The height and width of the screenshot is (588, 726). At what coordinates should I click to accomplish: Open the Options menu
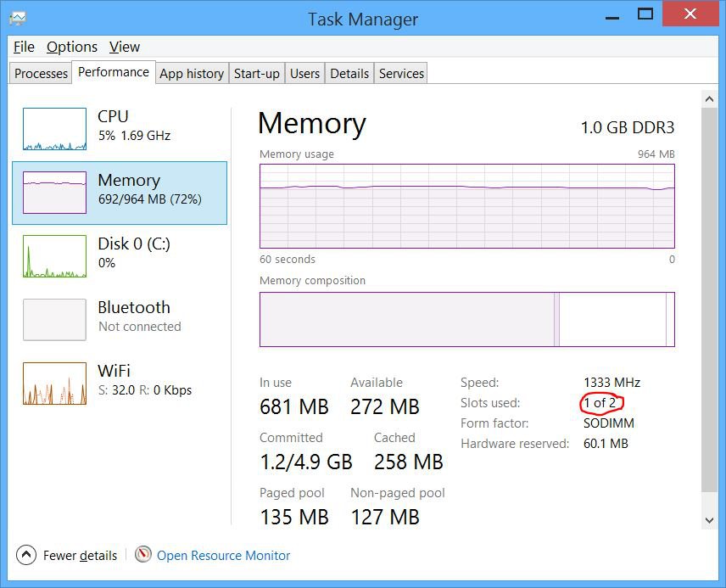click(71, 47)
